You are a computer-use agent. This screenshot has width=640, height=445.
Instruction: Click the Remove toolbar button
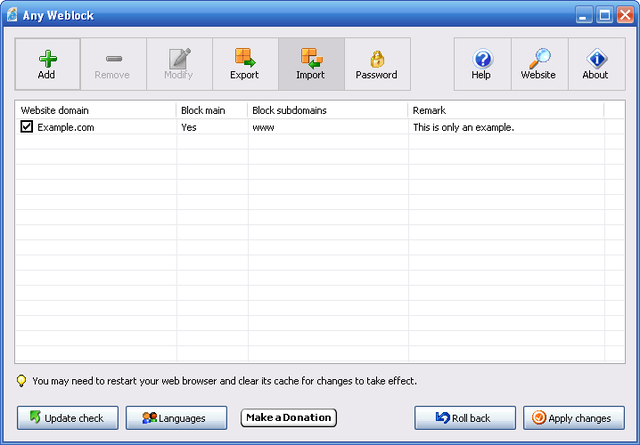[113, 64]
